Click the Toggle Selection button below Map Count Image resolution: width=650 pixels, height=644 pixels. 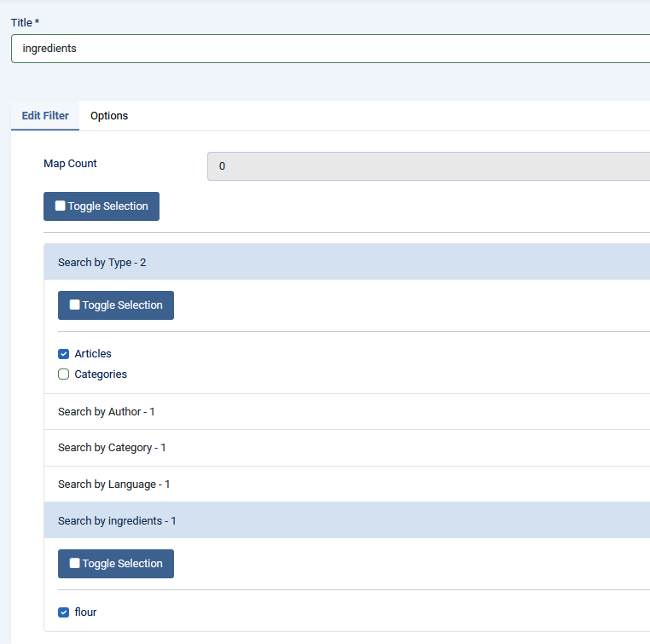tap(102, 206)
